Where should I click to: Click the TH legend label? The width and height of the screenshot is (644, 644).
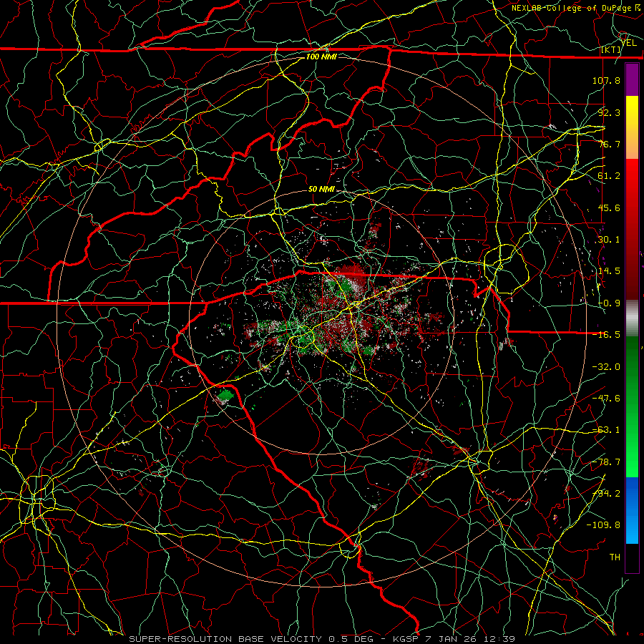615,557
